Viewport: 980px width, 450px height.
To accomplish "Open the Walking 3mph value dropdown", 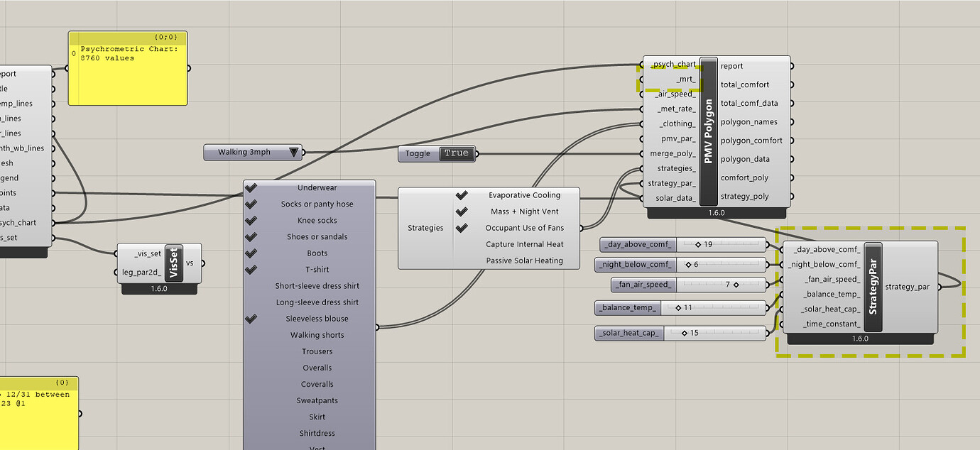I will 294,152.
